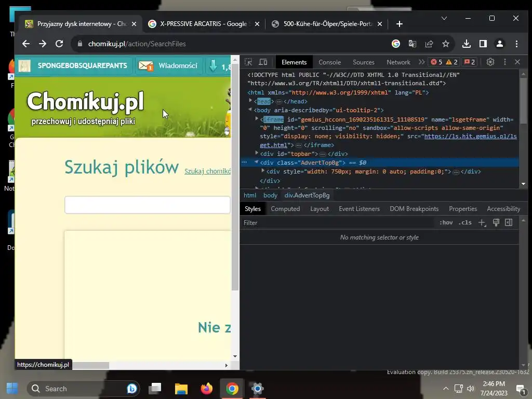The height and width of the screenshot is (399, 532).
Task: Toggle the computed styles sidebar icon
Action: pyautogui.click(x=509, y=222)
